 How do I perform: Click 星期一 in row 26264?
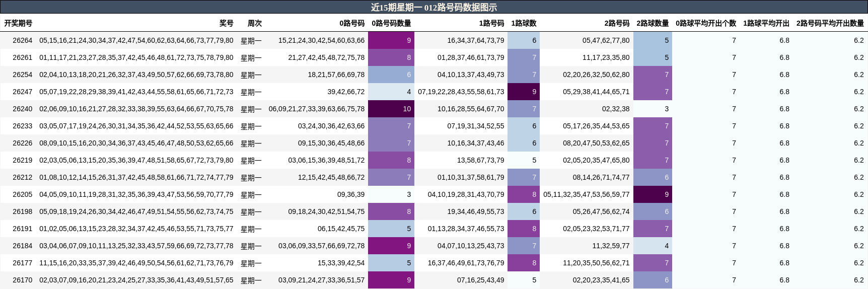coord(251,41)
